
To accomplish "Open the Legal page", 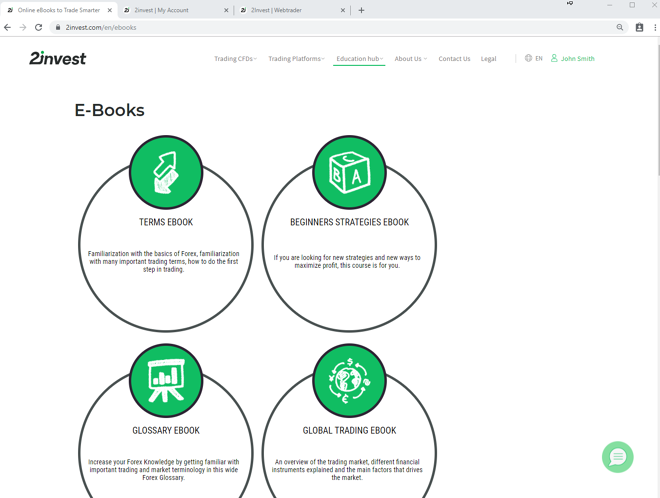I will pyautogui.click(x=488, y=59).
